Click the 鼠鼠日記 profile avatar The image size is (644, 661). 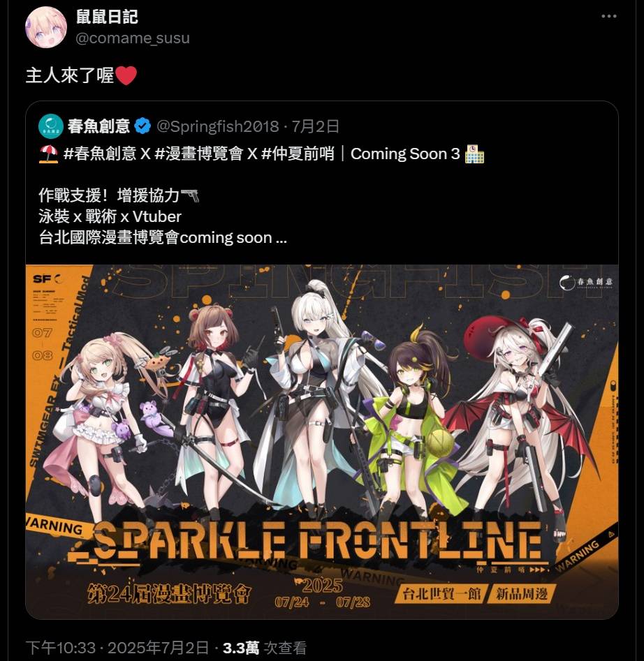[46, 27]
